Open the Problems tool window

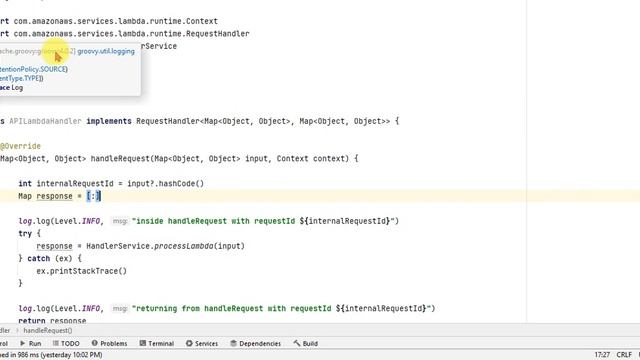[x=109, y=344]
